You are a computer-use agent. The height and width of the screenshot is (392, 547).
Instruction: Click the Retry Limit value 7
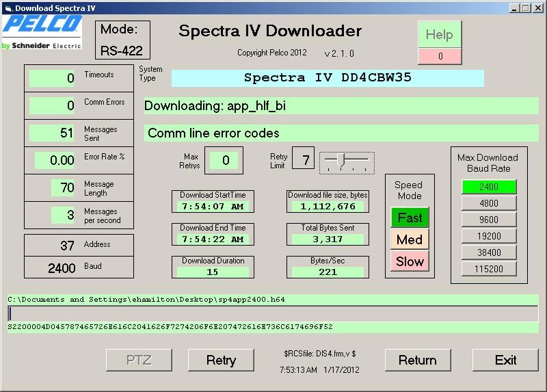click(x=303, y=158)
